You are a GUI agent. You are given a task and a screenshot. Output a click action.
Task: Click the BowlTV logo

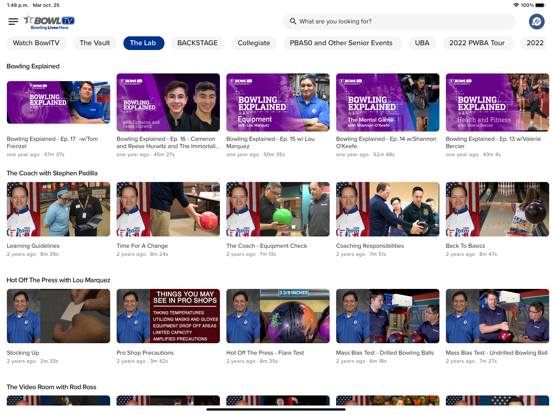49,22
